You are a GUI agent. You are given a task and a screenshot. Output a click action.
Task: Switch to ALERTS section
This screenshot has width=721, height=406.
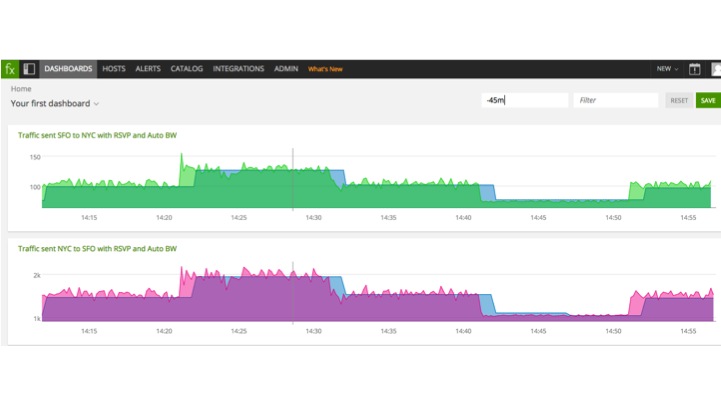[148, 69]
